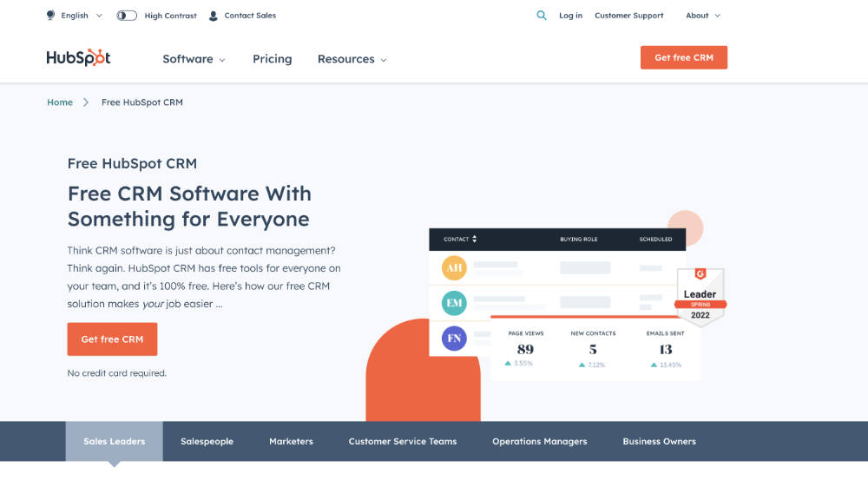Click Get free CRM below intro text
This screenshot has width=868, height=487.
pyautogui.click(x=112, y=339)
